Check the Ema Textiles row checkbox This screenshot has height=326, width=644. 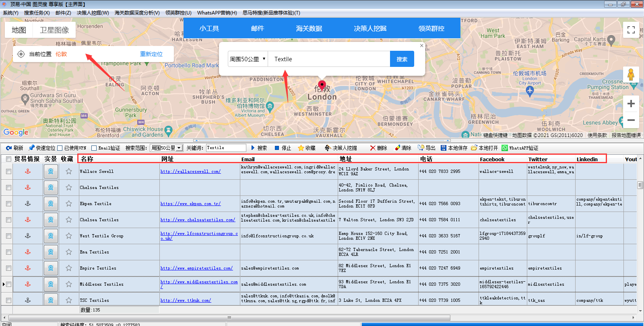point(8,252)
